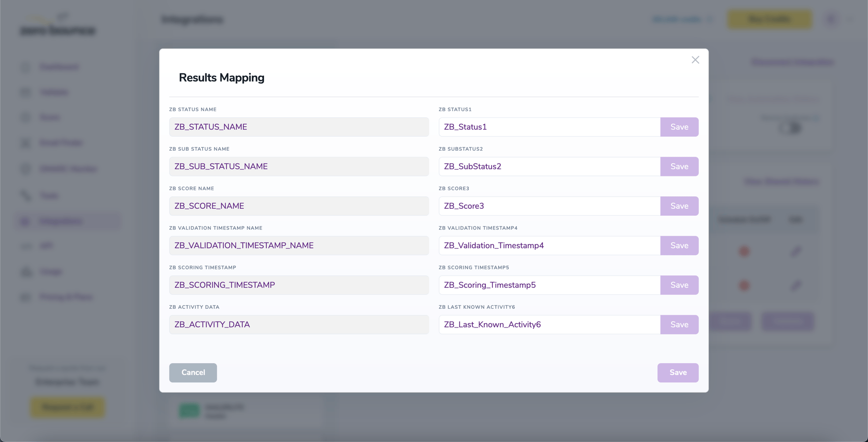Edit the ZB_Status1 input field
Image resolution: width=868 pixels, height=442 pixels.
[x=549, y=127]
